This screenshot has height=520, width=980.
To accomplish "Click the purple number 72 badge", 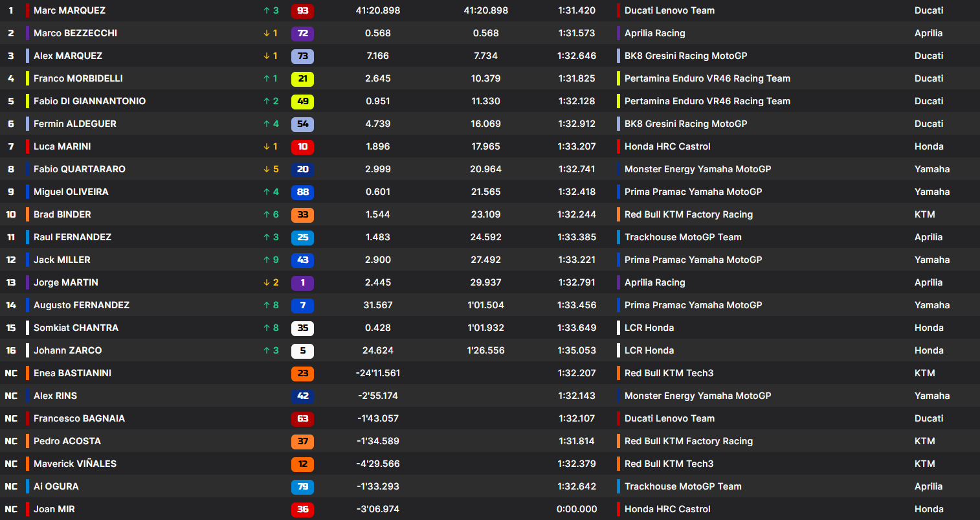I will click(302, 33).
